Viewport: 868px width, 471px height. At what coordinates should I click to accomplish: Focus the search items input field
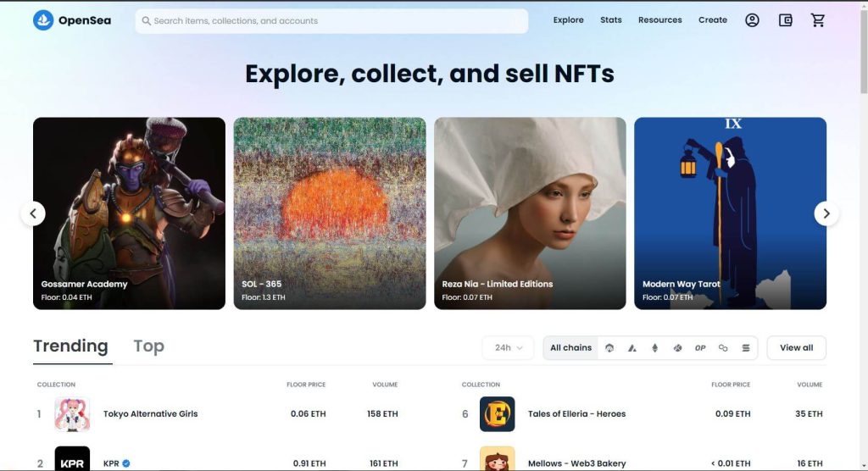[x=331, y=21]
